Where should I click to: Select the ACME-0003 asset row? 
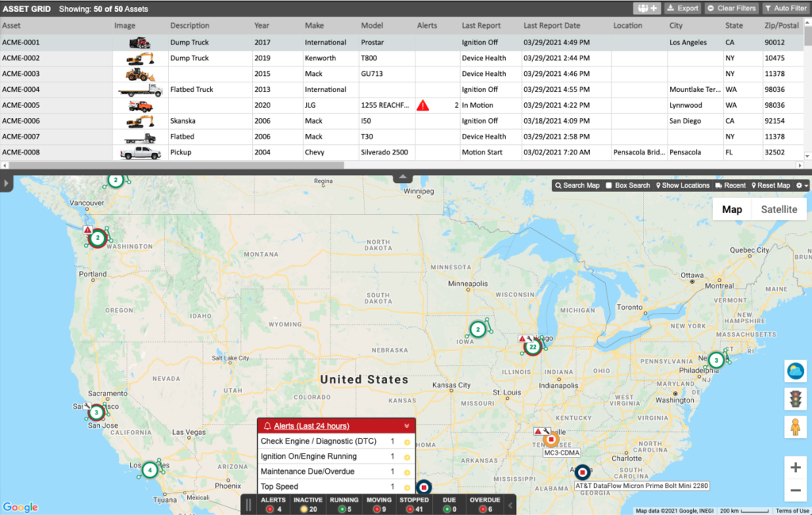coord(402,74)
